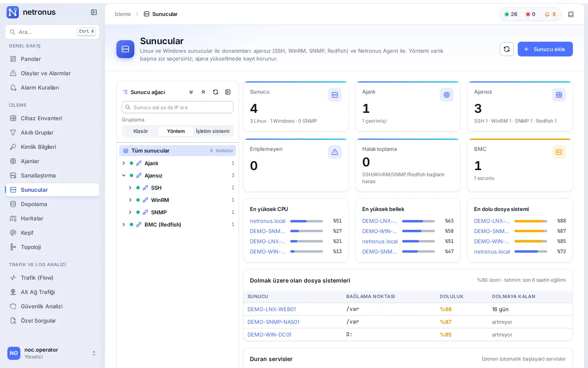Screen dimensions: 588x368
Task: Click the orange bell alarm counter
Action: tap(550, 14)
